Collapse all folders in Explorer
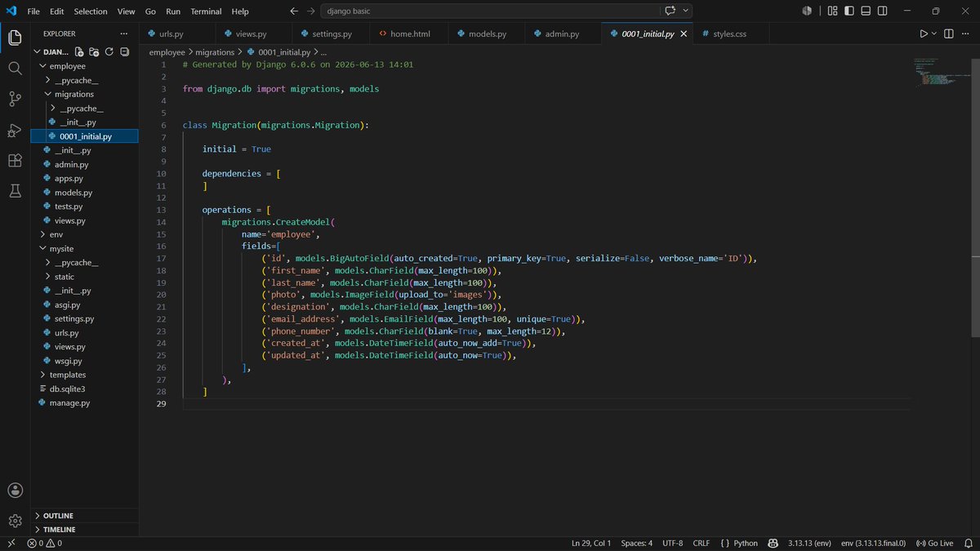 [124, 51]
